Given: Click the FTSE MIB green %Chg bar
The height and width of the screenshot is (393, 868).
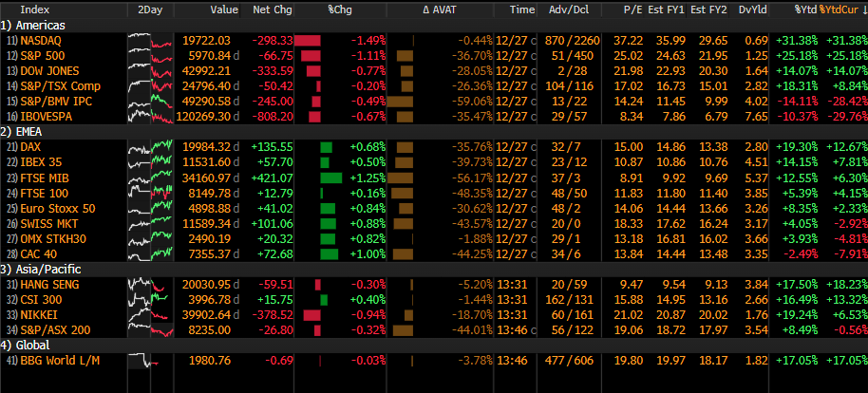Looking at the screenshot, I should point(331,178).
